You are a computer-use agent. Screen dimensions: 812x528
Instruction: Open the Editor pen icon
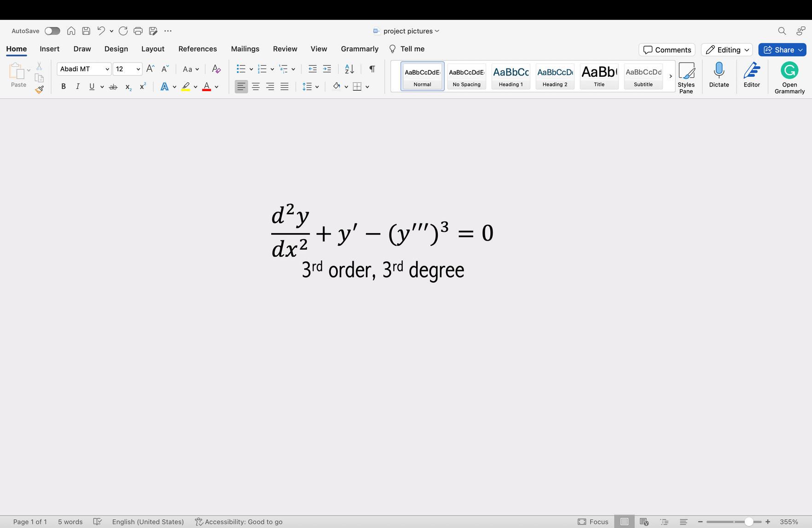point(751,71)
